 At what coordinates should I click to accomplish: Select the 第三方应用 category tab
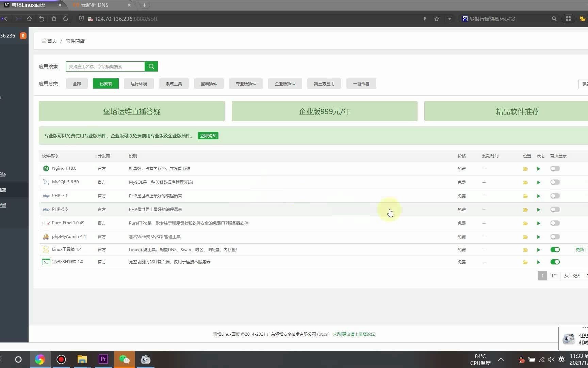coord(324,83)
